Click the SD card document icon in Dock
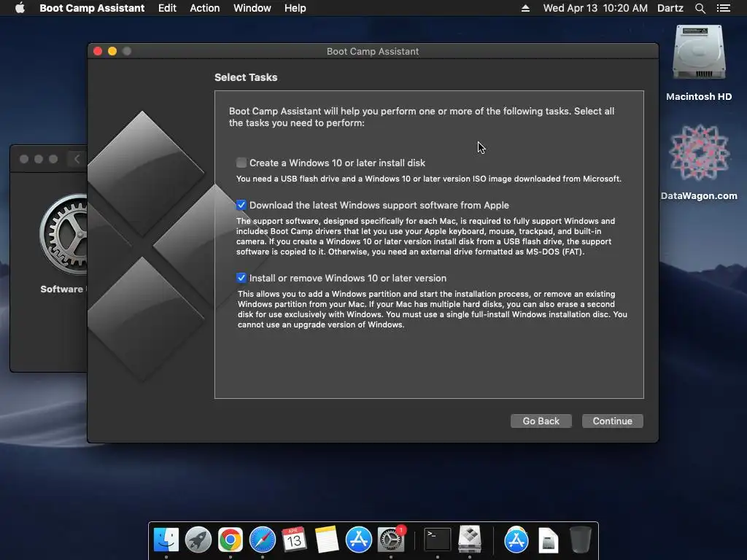 pyautogui.click(x=549, y=540)
